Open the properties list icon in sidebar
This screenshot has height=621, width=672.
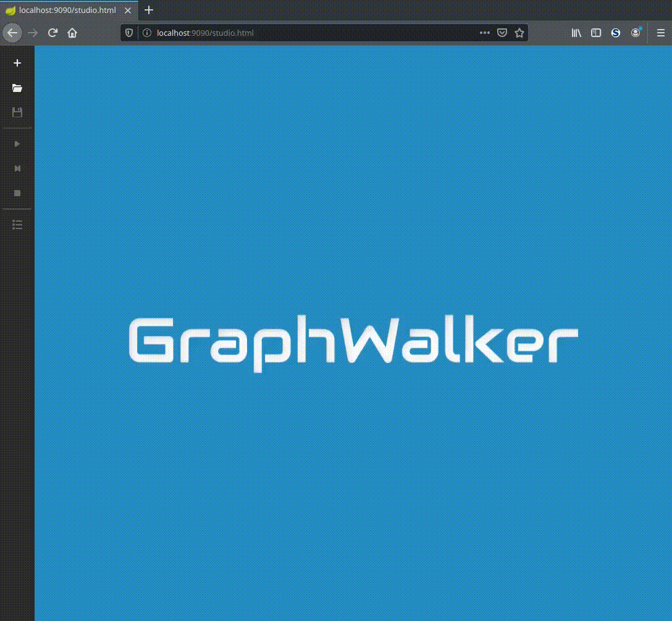tap(17, 225)
